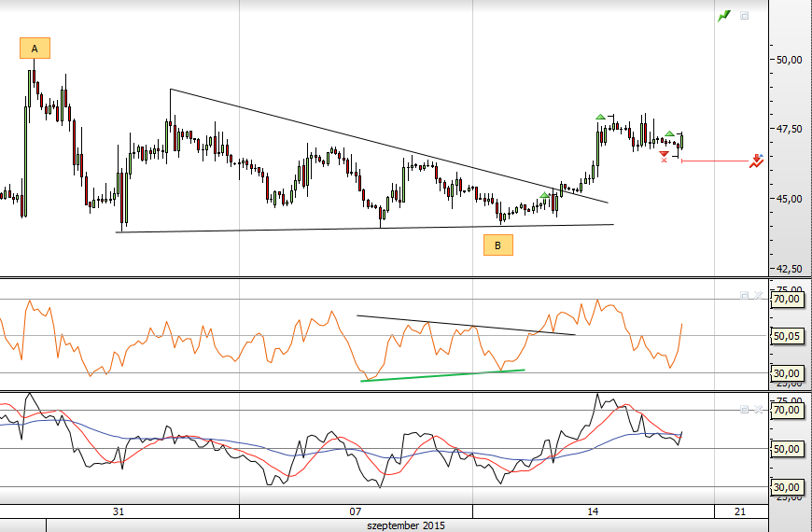This screenshot has height=532, width=812.
Task: Click the 45,00 price axis label
Action: pyautogui.click(x=790, y=199)
